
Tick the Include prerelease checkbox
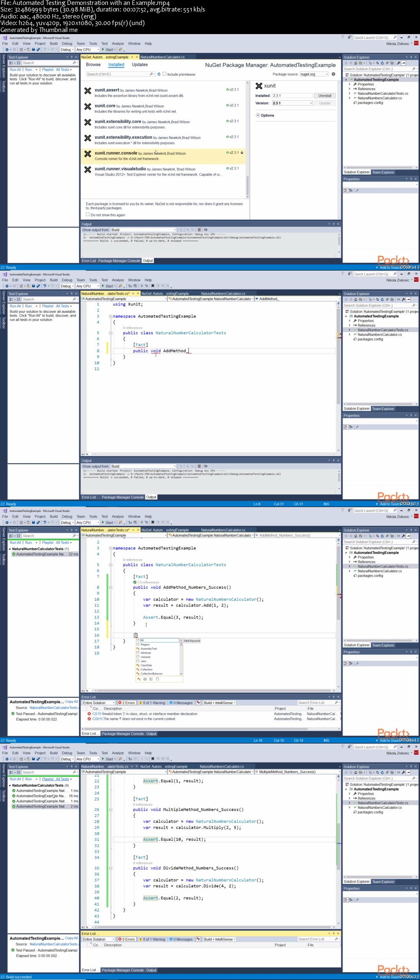pos(164,74)
